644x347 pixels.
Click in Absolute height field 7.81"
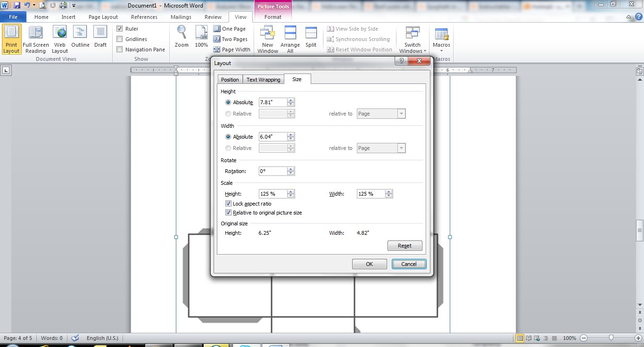(273, 102)
